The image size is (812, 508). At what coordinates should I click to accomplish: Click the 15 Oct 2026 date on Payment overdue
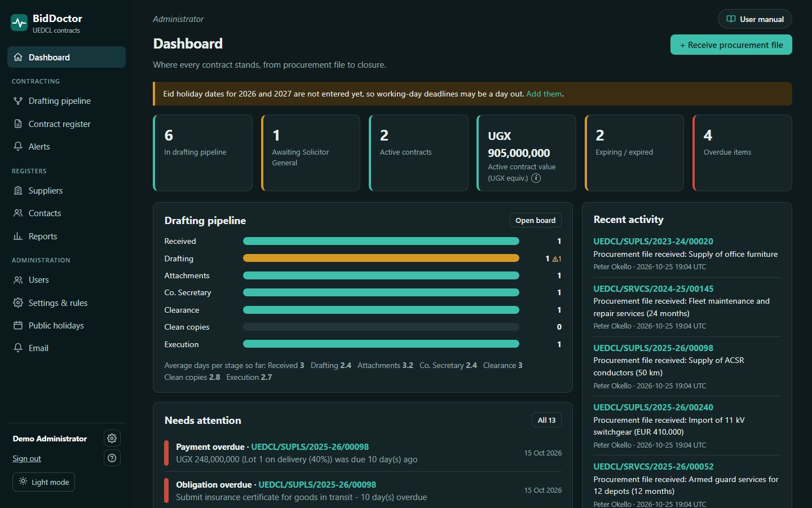click(x=542, y=453)
